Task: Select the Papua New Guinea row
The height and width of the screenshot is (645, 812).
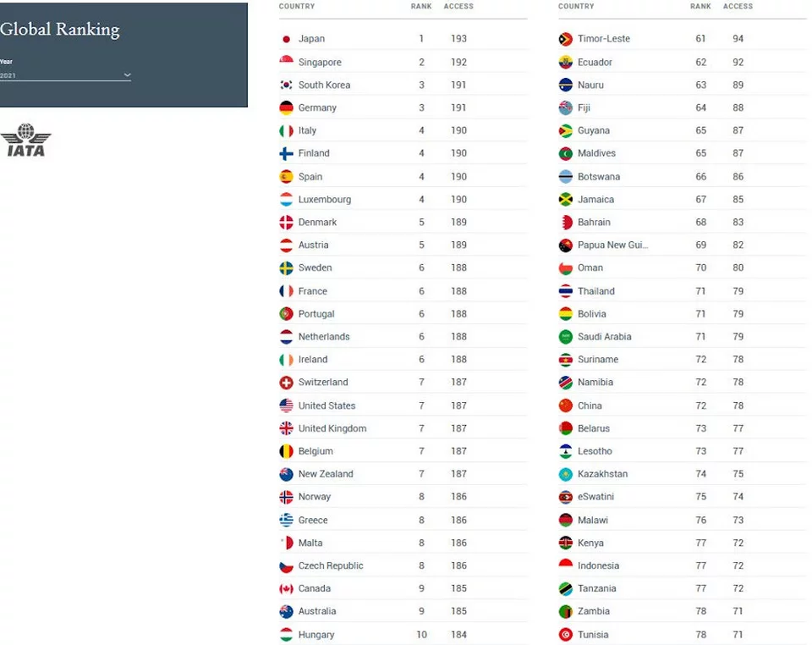Action: click(683, 245)
